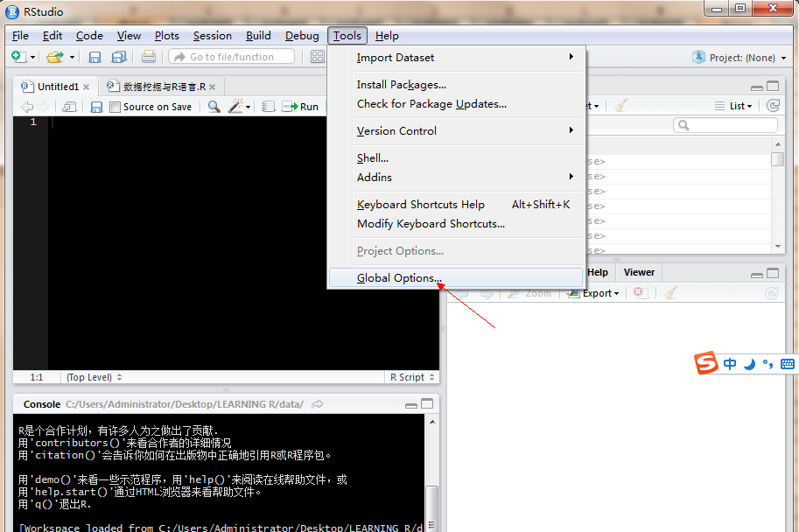
Task: Click the Save All documents icon
Action: pyautogui.click(x=119, y=57)
